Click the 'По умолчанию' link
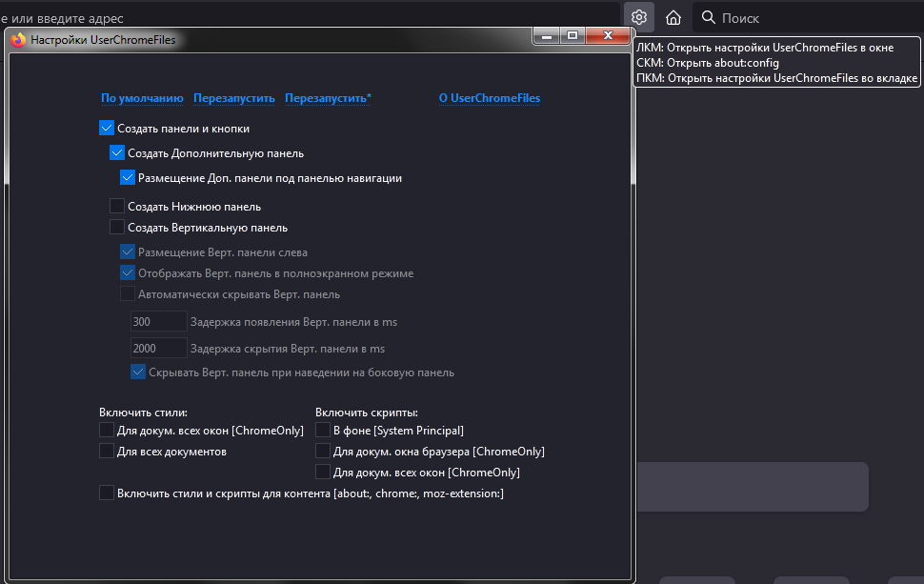Image resolution: width=924 pixels, height=584 pixels. (142, 98)
